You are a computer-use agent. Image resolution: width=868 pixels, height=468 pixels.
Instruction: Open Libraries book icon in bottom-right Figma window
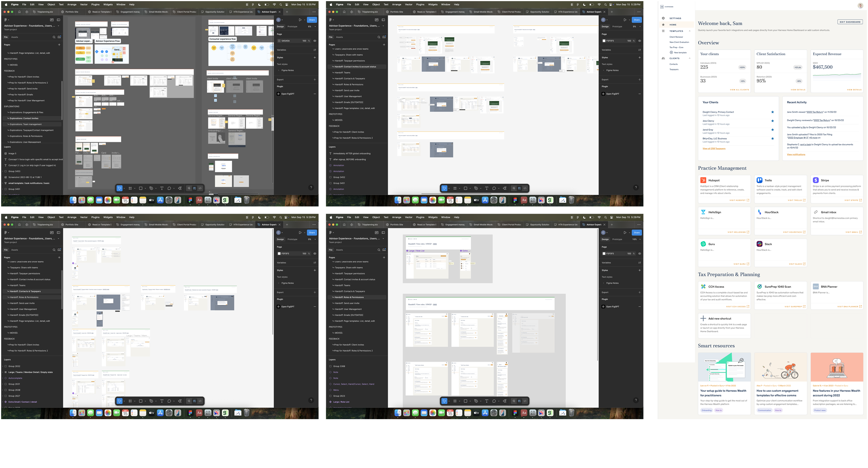pyautogui.click(x=384, y=250)
